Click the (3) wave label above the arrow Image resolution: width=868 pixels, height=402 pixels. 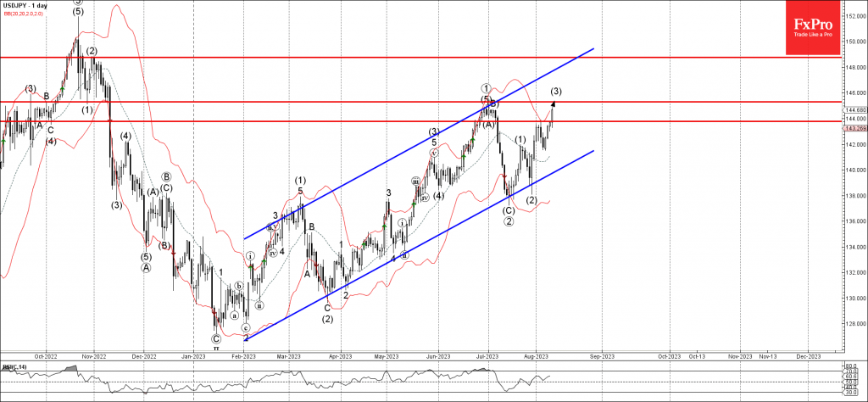[556, 91]
